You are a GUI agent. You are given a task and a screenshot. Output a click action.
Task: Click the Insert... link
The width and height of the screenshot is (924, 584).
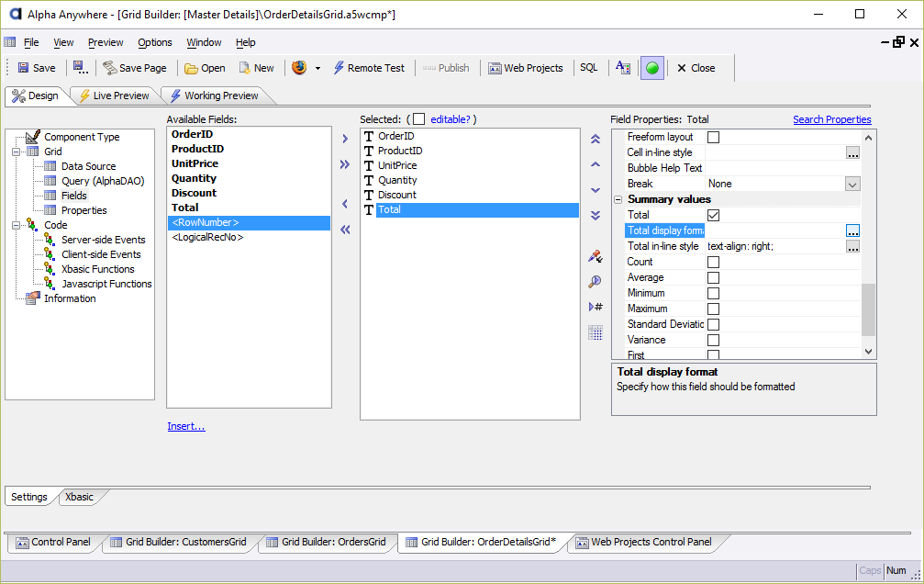[186, 426]
